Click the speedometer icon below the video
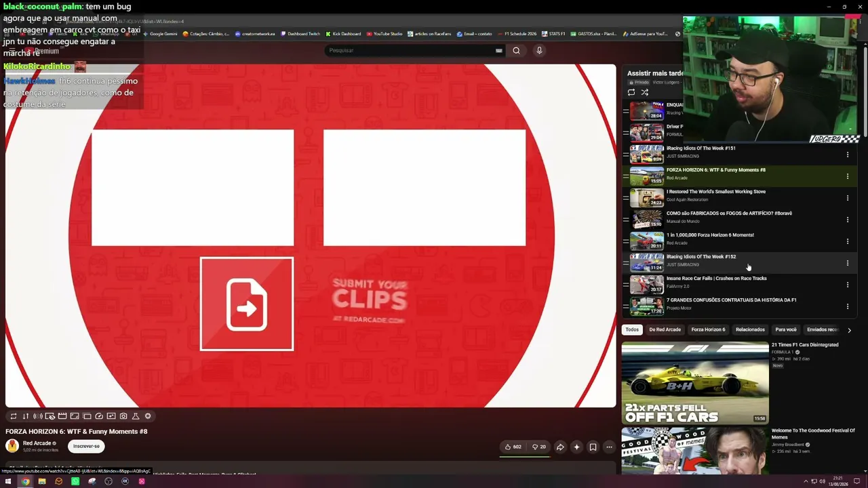This screenshot has height=488, width=868. 98,416
